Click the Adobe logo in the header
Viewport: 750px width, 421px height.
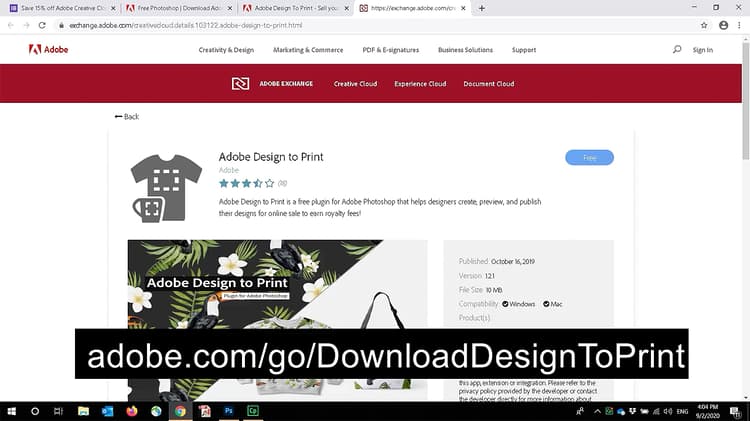point(48,49)
